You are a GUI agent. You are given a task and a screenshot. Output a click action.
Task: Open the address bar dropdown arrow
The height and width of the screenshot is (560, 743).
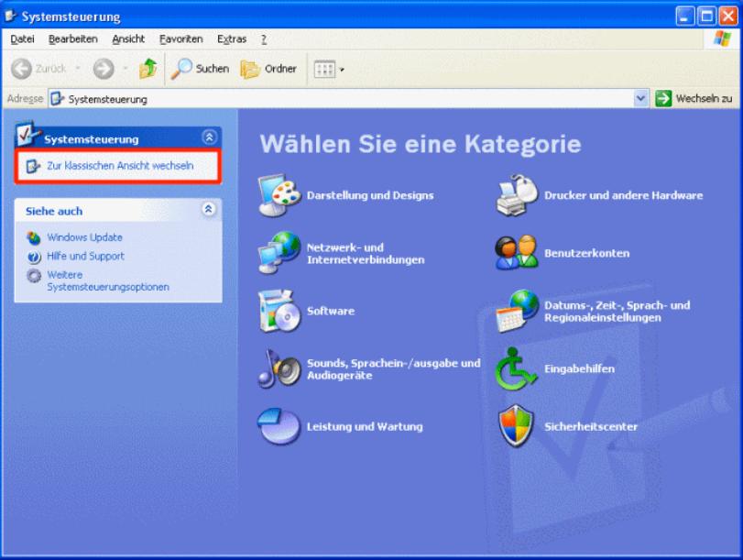(640, 99)
